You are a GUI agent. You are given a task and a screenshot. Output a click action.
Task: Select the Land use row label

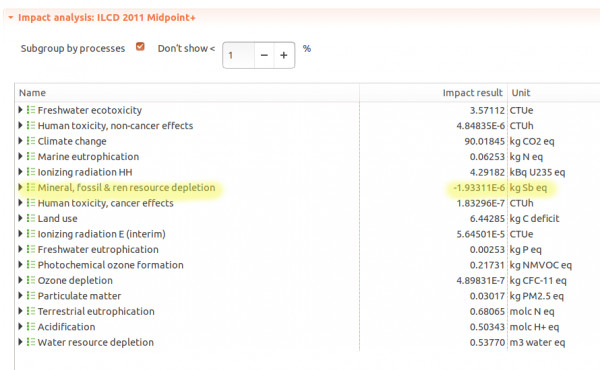[57, 218]
